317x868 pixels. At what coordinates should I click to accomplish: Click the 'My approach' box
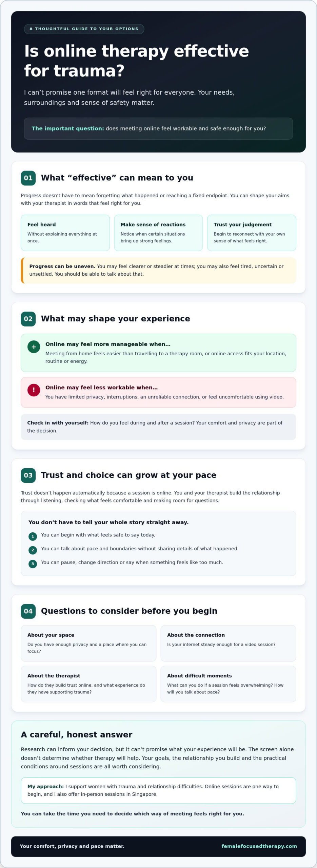[x=158, y=790]
